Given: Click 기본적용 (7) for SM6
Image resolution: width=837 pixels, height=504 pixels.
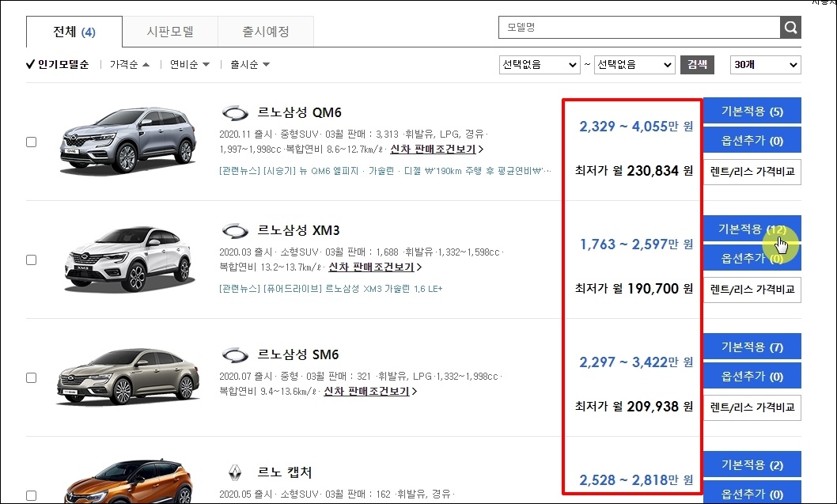Looking at the screenshot, I should tap(752, 347).
